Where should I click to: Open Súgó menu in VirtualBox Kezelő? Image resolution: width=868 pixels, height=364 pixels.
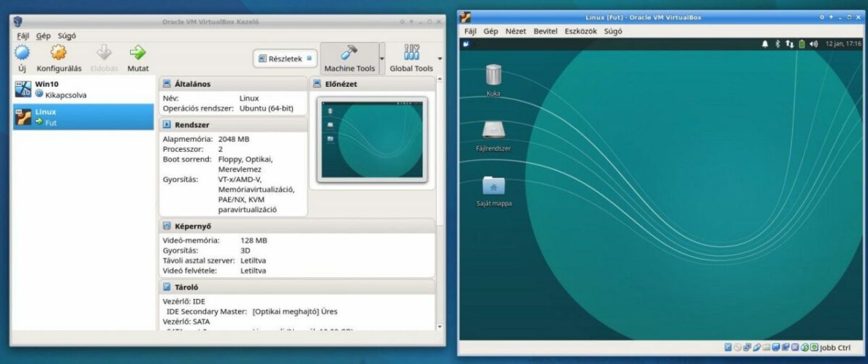click(x=67, y=35)
